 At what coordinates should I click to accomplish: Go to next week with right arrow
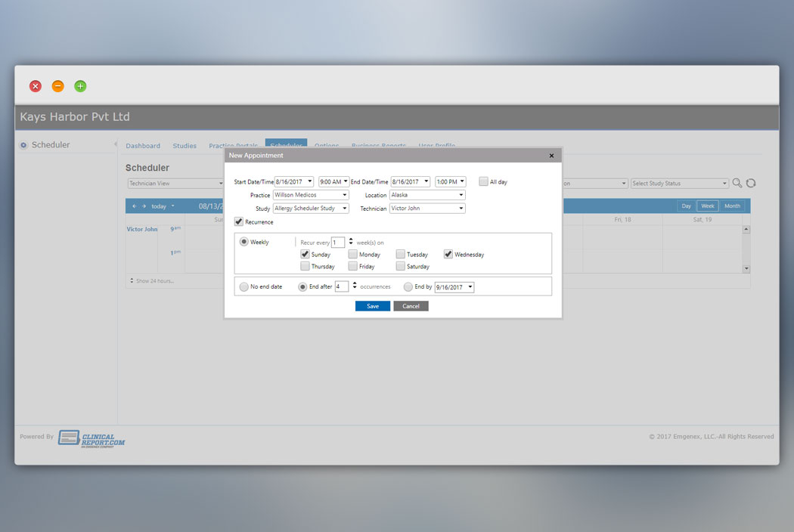(144, 206)
